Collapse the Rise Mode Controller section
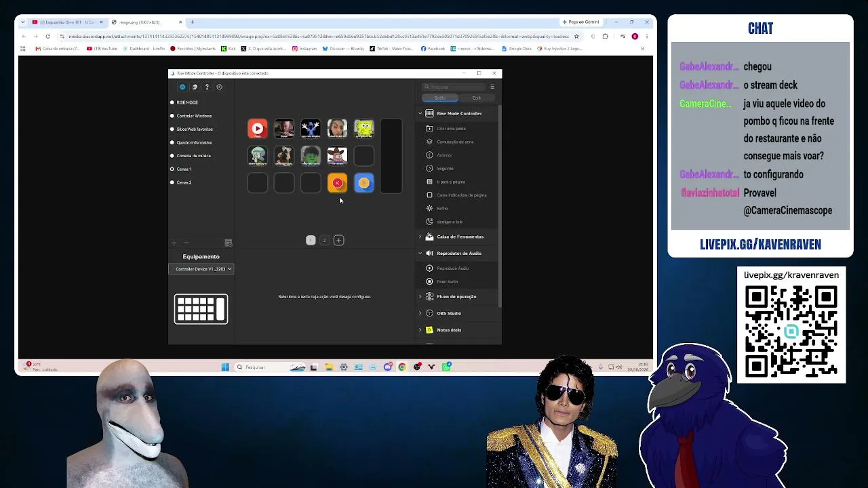 click(420, 113)
